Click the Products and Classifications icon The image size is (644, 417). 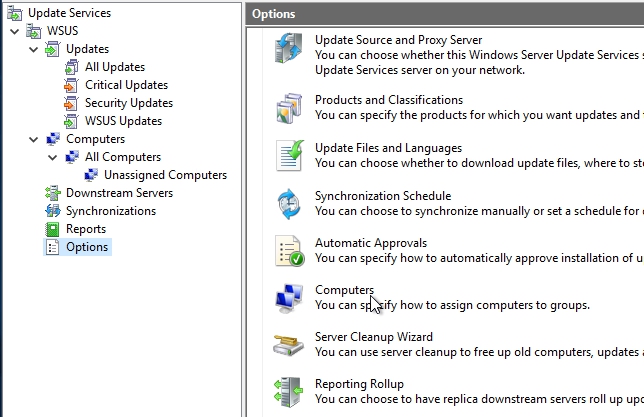point(289,107)
